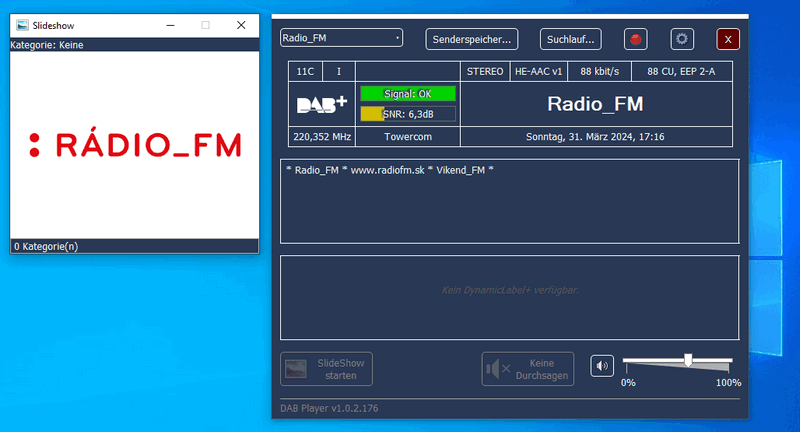Click the 220,352 MHz frequency cell
The width and height of the screenshot is (800, 432).
point(322,137)
